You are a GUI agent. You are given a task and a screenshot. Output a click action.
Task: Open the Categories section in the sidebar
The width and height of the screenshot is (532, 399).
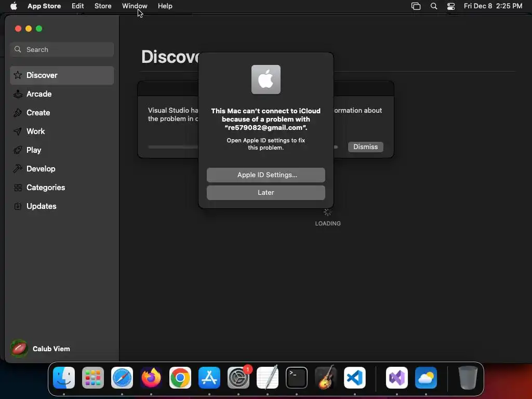(62, 187)
